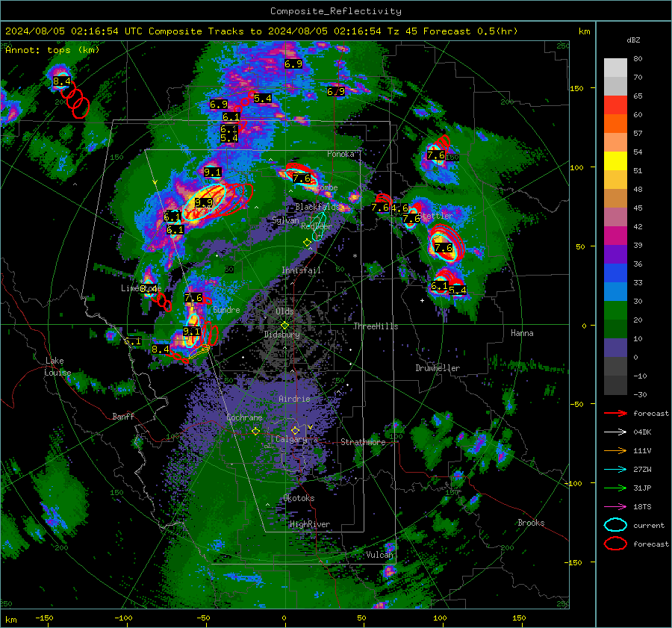
Task: Click the 8.4 storm top label west of Sundre
Action: click(x=161, y=349)
